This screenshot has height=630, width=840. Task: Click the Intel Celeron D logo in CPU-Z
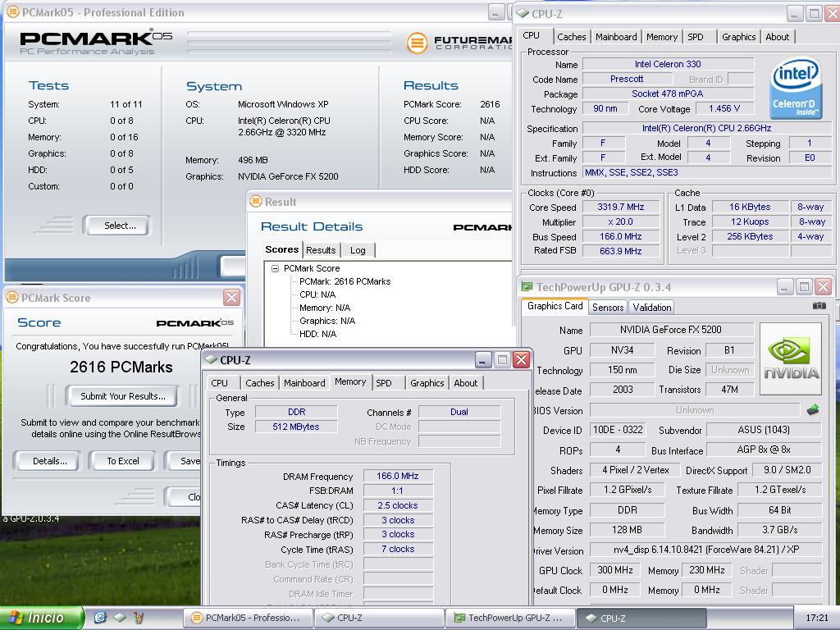pyautogui.click(x=796, y=88)
